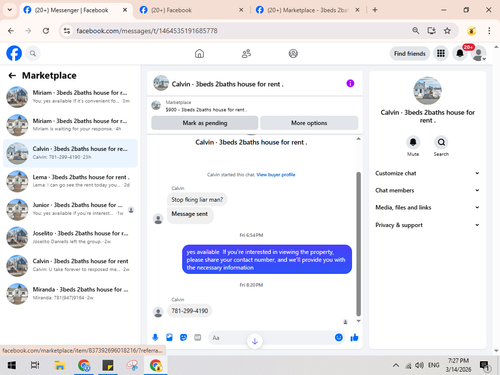Screen dimensions: 500x375
Task: Open the nine-dot Menu grid icon
Action: click(441, 53)
